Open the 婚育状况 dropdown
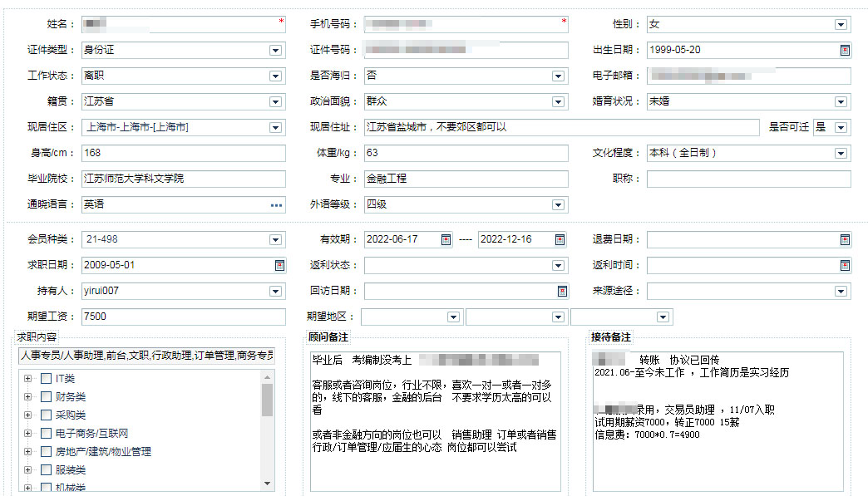 coord(841,101)
